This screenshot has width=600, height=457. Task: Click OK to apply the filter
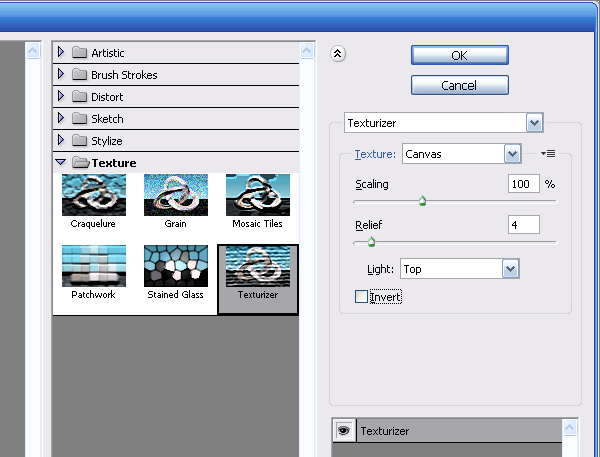click(460, 55)
